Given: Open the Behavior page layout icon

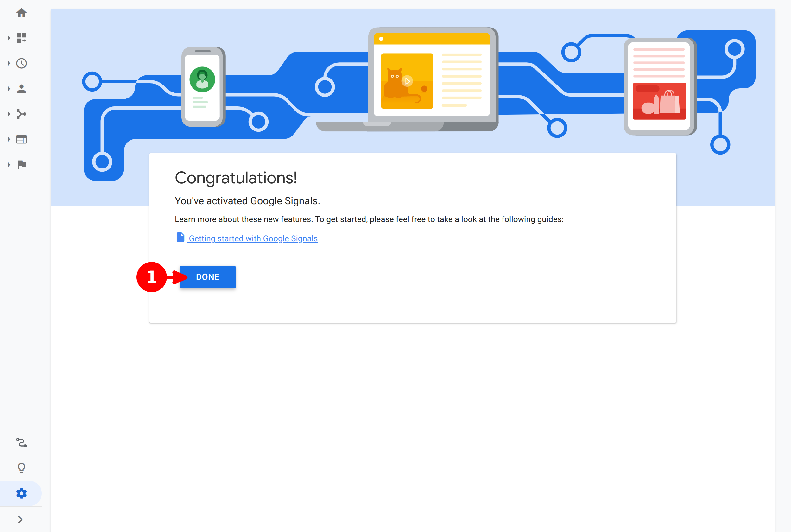Looking at the screenshot, I should (x=21, y=139).
